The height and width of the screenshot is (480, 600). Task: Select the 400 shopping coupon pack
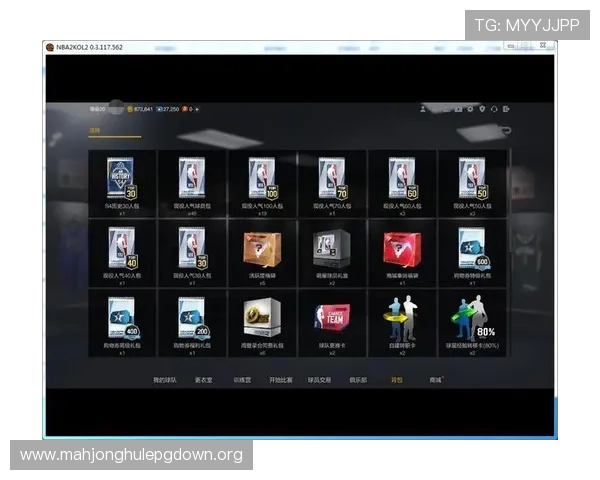(x=122, y=316)
